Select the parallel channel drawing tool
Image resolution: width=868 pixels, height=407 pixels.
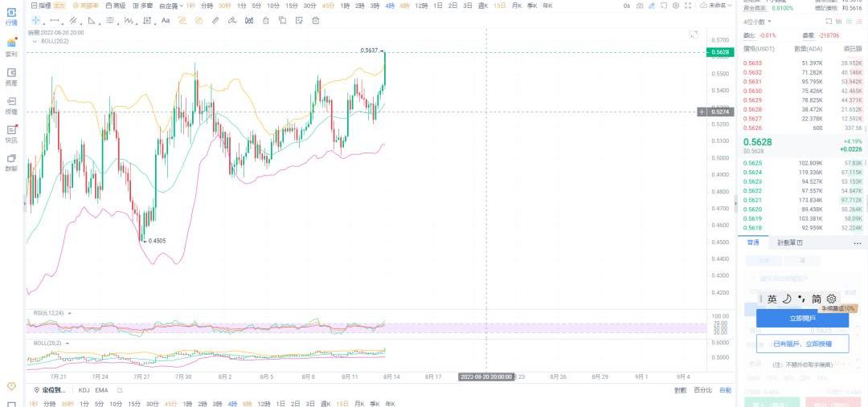click(73, 20)
